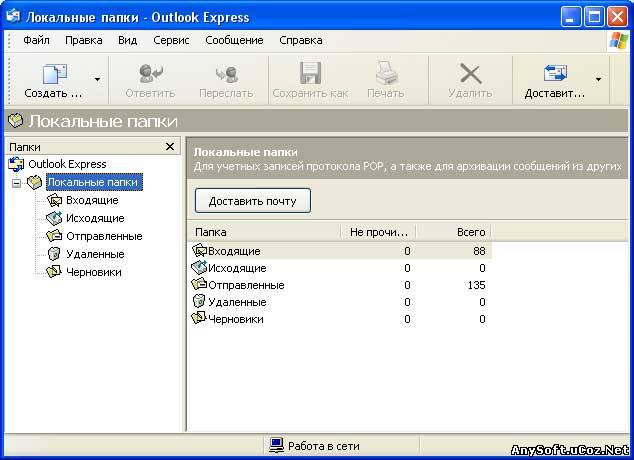This screenshot has height=460, width=634.
Task: Select Outlook Express root in folder tree
Action: click(67, 164)
